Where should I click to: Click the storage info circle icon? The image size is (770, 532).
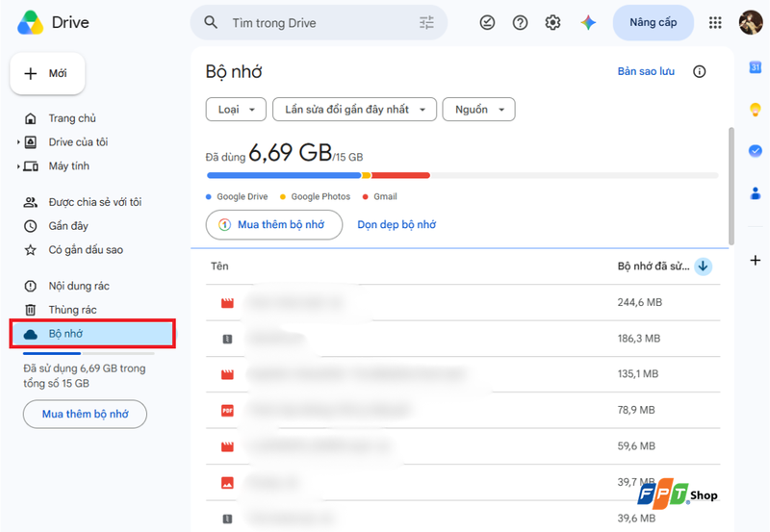pyautogui.click(x=700, y=71)
